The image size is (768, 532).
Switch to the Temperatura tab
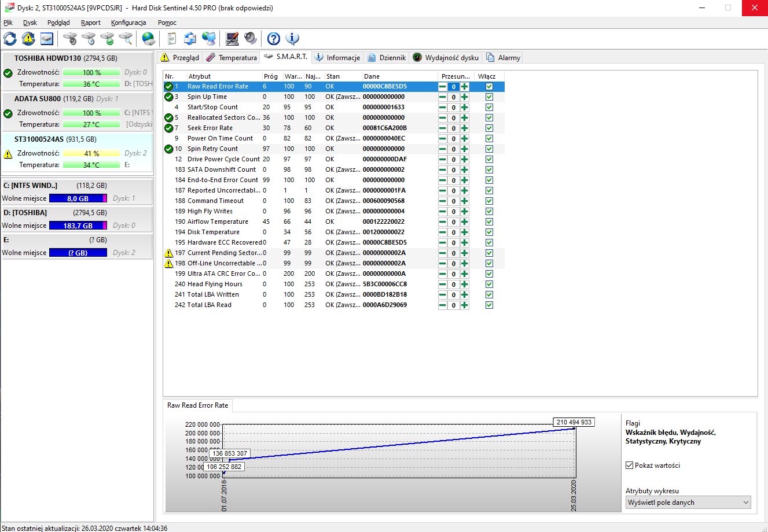(x=231, y=58)
